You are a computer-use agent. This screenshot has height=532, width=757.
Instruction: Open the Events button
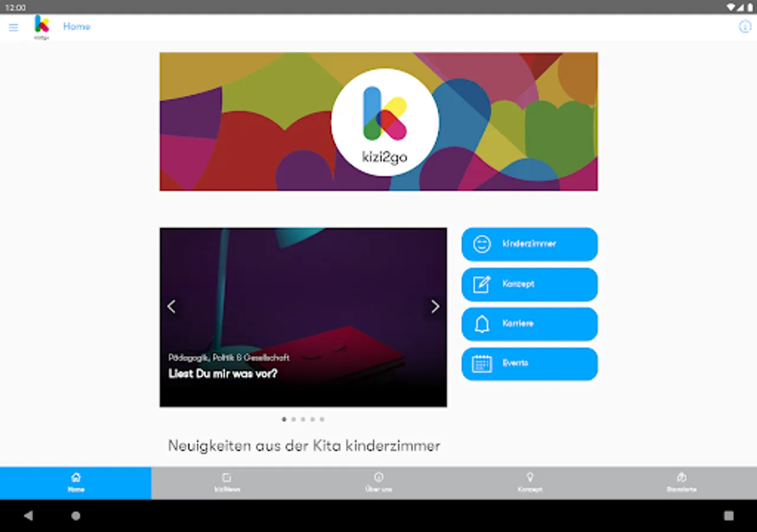[x=529, y=364]
